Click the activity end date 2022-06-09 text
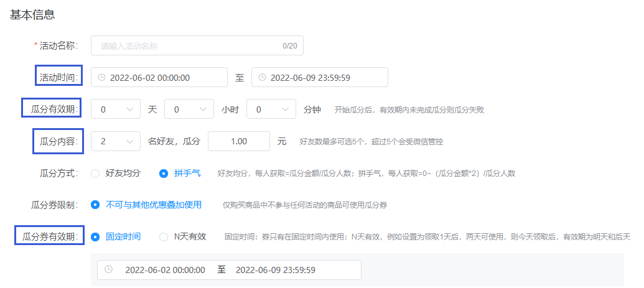The image size is (644, 288). 310,78
